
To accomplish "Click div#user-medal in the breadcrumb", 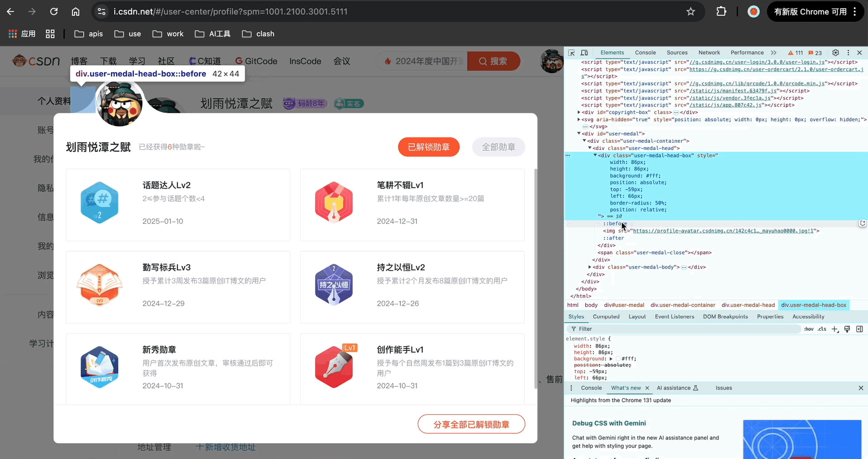I will (624, 305).
